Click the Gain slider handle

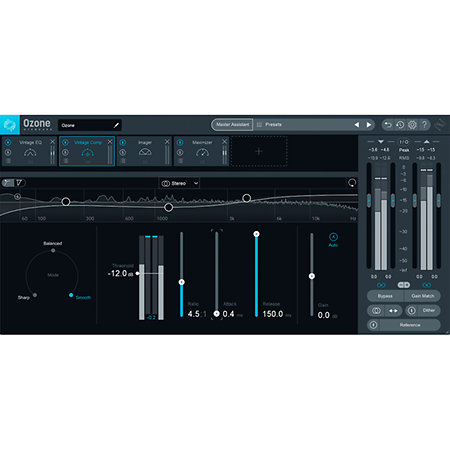[x=312, y=276]
